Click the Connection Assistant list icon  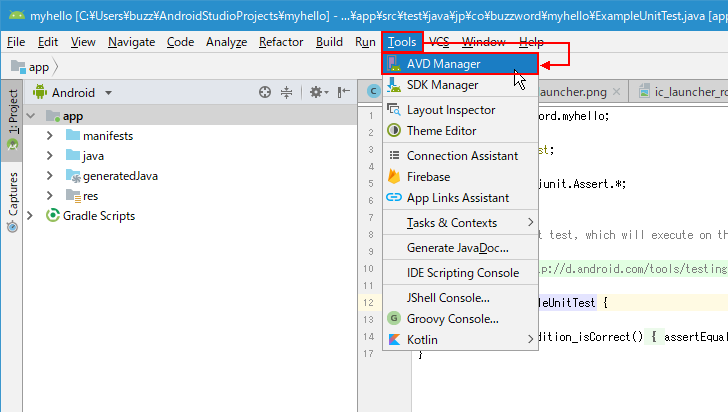394,155
